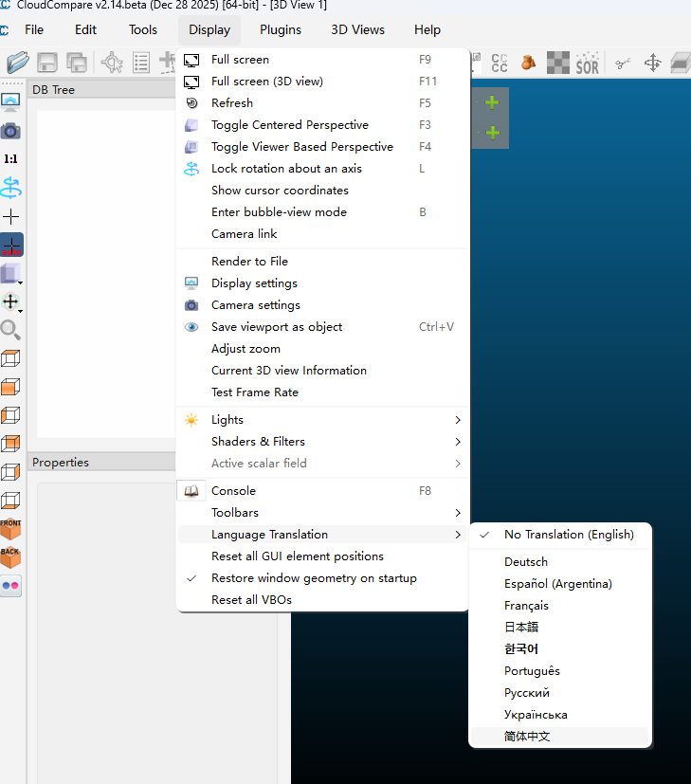Open pivot visibility dropdown arrow in sidebar
This screenshot has height=784, width=691.
coord(20,312)
